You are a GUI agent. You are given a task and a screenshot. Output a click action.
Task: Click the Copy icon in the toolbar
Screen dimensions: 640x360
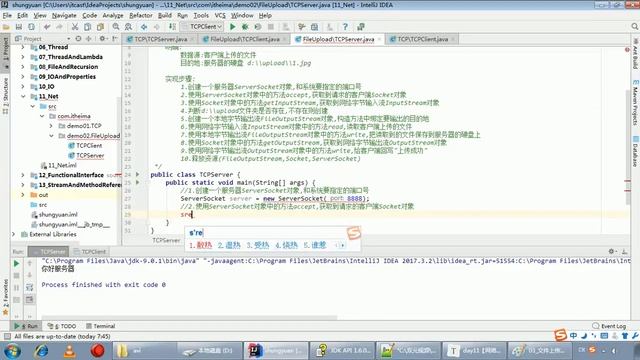click(87, 27)
